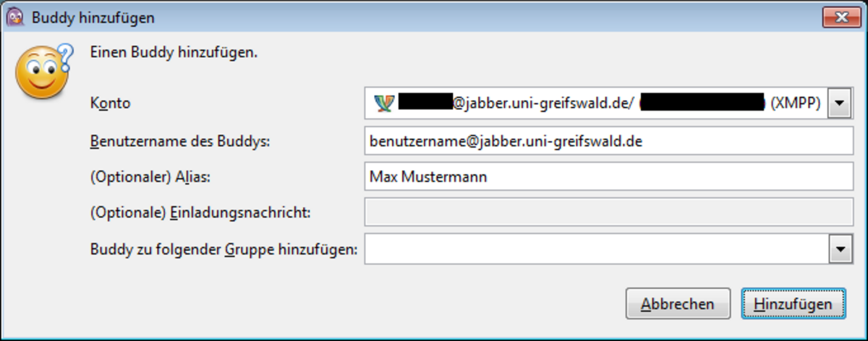Confirm with the Hinzufügen button

point(793,304)
